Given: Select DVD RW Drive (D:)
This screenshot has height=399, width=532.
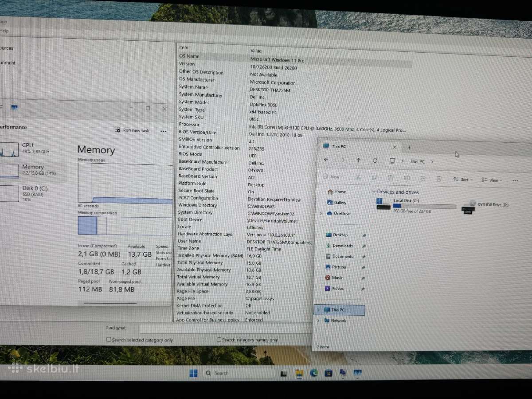Looking at the screenshot, I should [x=485, y=207].
